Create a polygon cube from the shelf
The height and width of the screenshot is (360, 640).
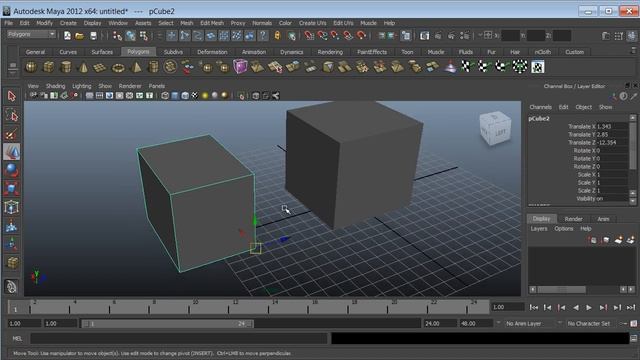tap(49, 67)
